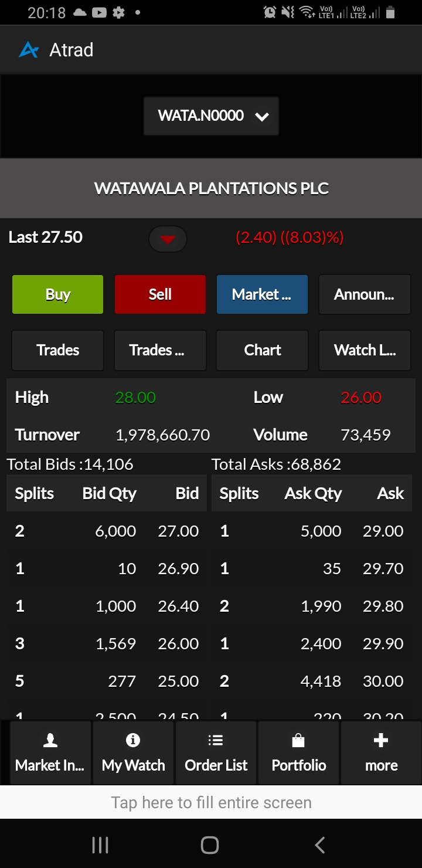Select the bid quantity 1,569

pyautogui.click(x=116, y=643)
